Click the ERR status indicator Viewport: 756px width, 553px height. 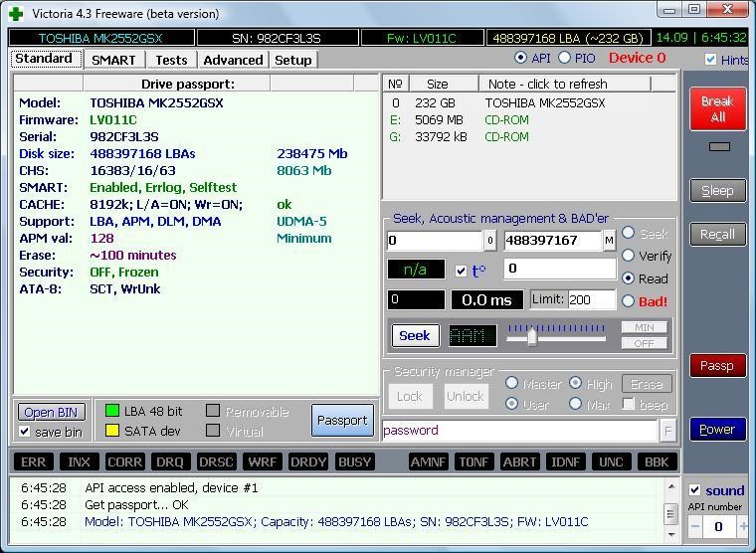(33, 461)
